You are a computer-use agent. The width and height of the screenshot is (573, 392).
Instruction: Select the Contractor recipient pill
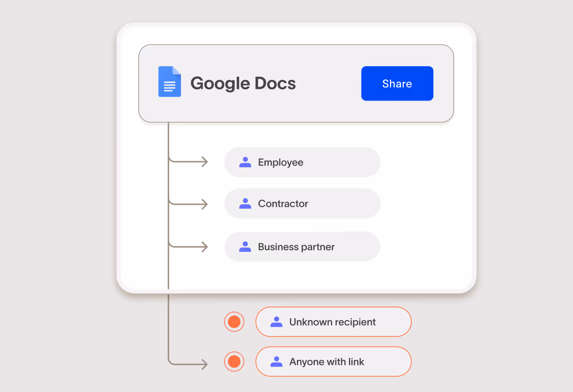point(302,203)
